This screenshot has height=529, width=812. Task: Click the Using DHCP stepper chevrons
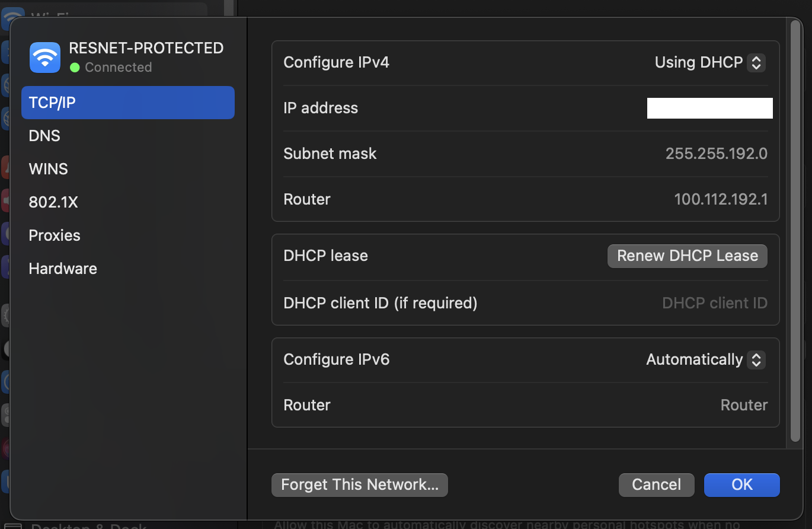tap(756, 62)
